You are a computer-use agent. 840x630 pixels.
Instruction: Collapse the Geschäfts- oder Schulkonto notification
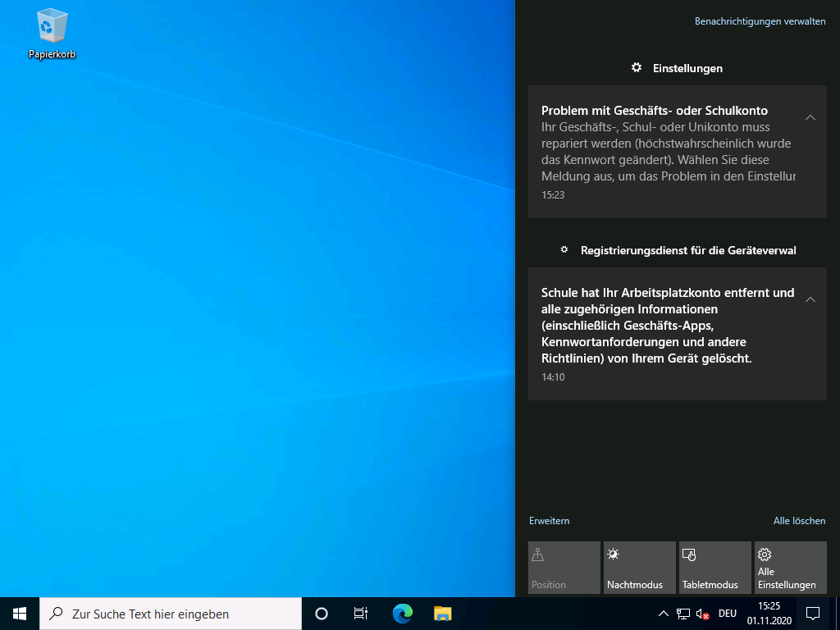[x=810, y=118]
